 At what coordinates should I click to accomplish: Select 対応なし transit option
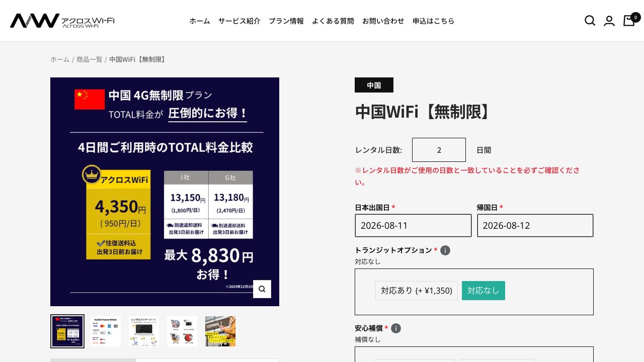[484, 291]
